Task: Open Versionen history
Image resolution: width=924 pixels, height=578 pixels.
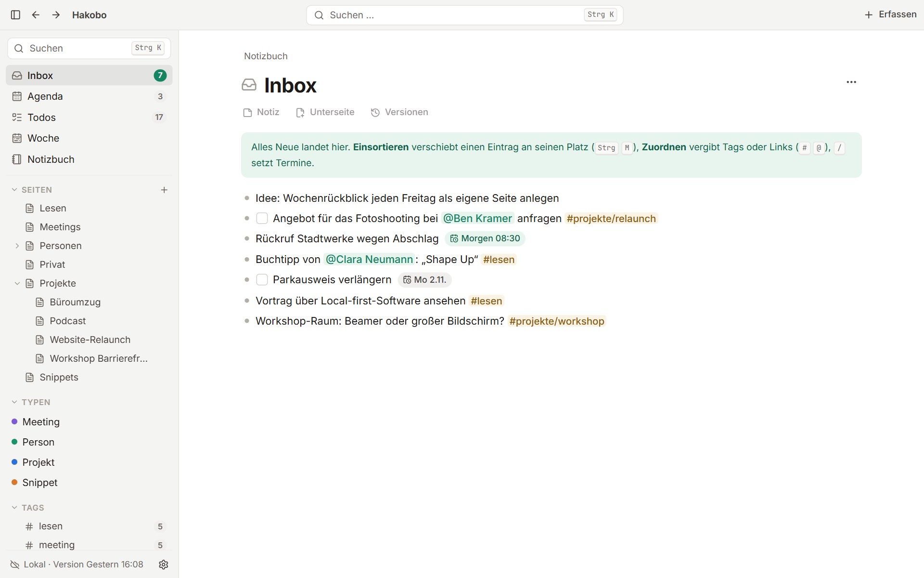Action: pos(399,112)
